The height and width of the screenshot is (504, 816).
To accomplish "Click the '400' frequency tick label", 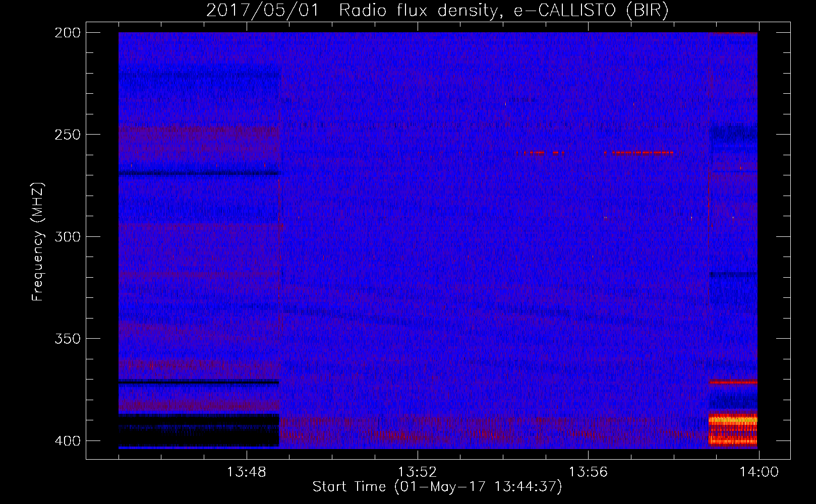I will [x=68, y=441].
